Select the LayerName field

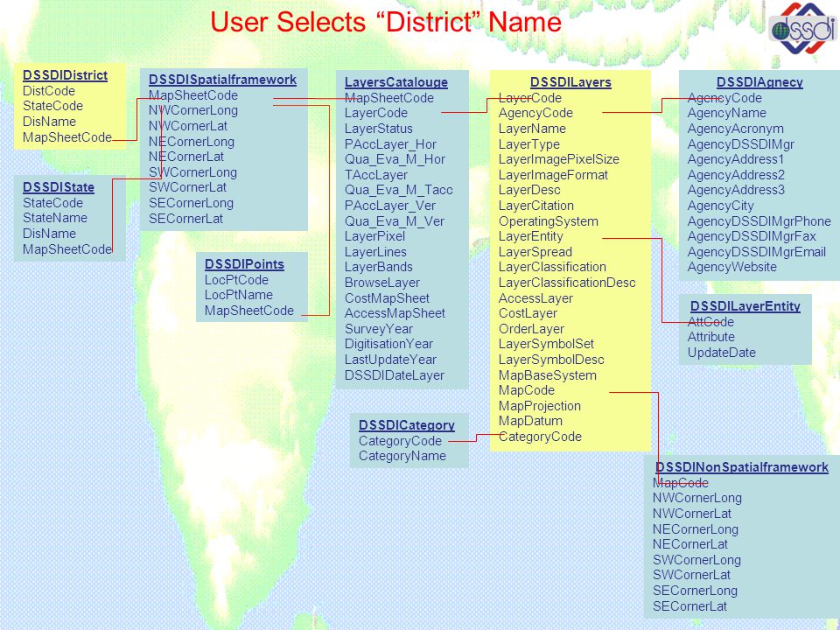pos(532,129)
